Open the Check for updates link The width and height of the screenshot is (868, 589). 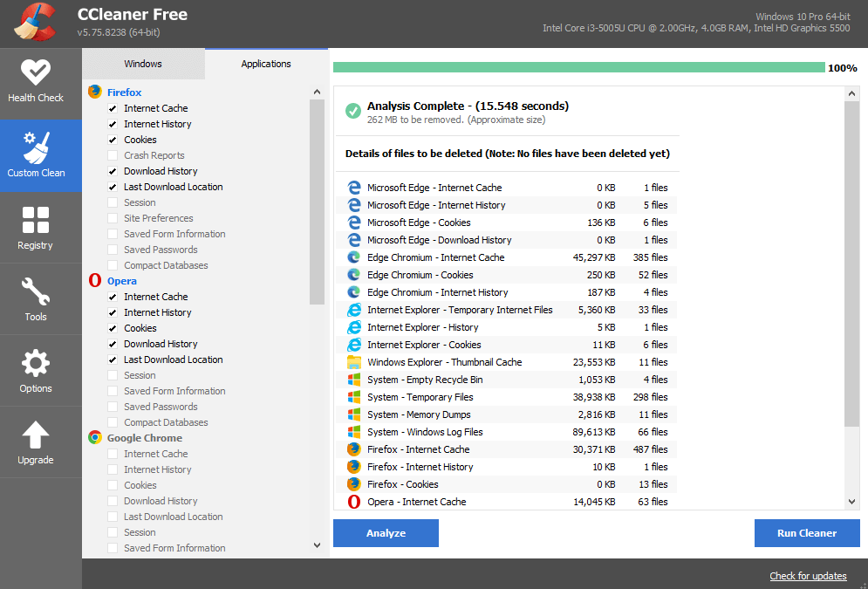(x=808, y=576)
